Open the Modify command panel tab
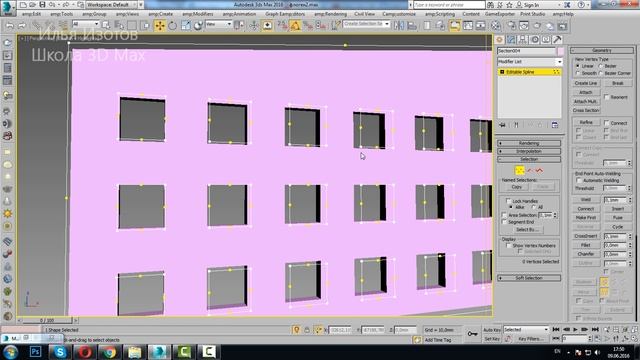Image resolution: width=640 pixels, height=360 pixels. coord(511,40)
